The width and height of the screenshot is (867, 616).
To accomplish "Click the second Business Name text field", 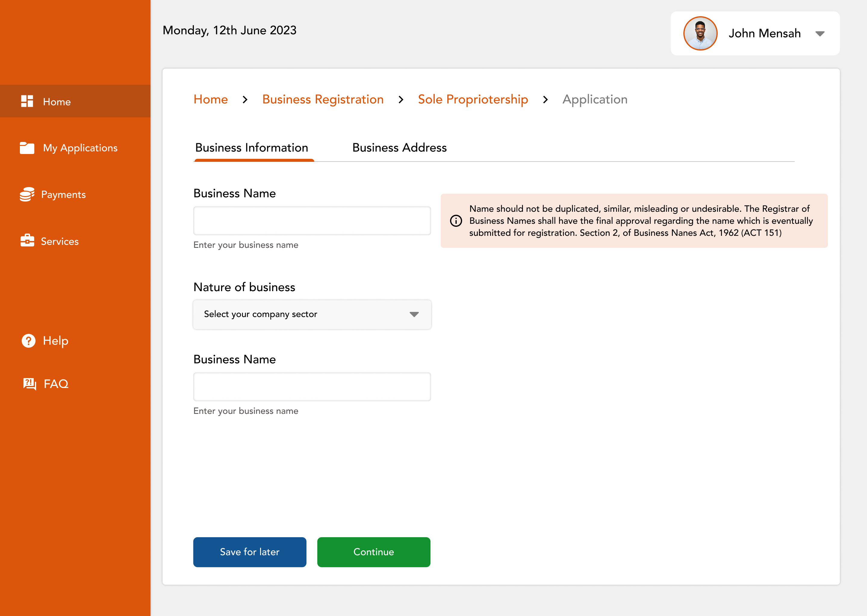I will 312,387.
